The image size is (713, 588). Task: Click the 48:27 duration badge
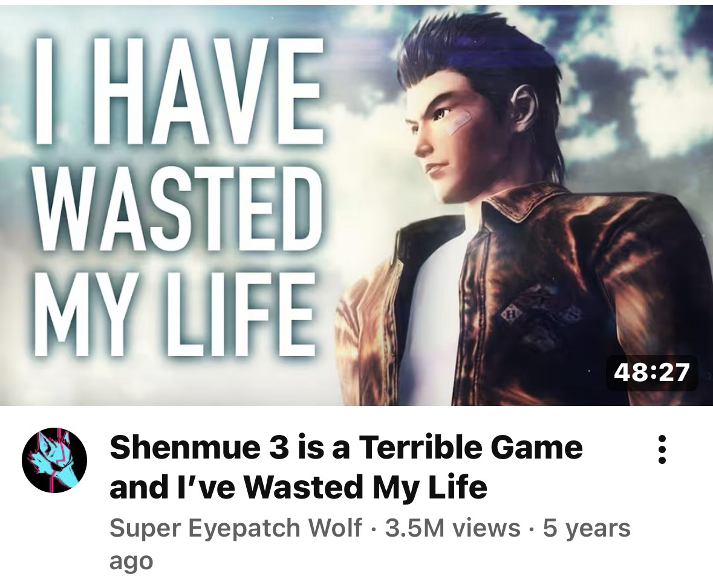click(651, 373)
